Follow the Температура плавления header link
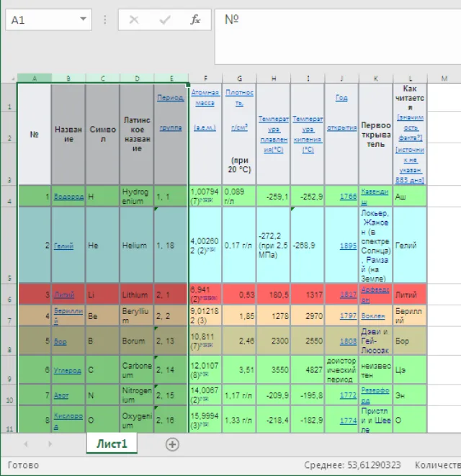 point(274,134)
